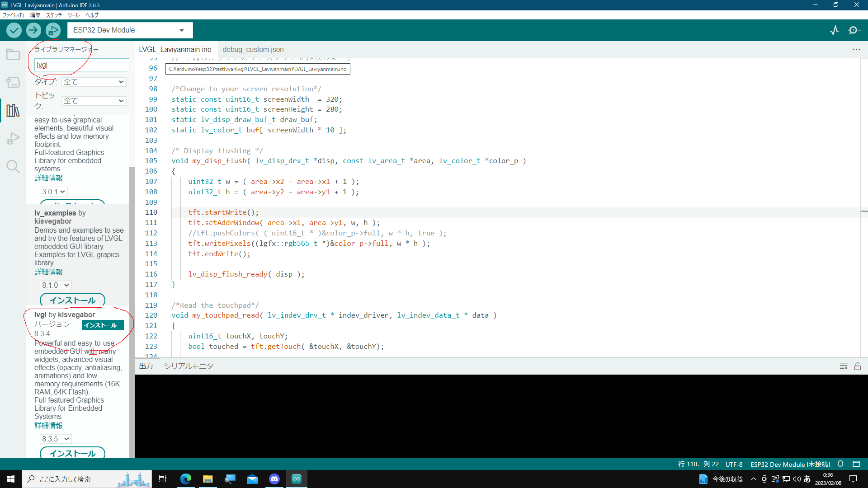
Task: Start debugging with the debug toolbar button
Action: (x=53, y=30)
